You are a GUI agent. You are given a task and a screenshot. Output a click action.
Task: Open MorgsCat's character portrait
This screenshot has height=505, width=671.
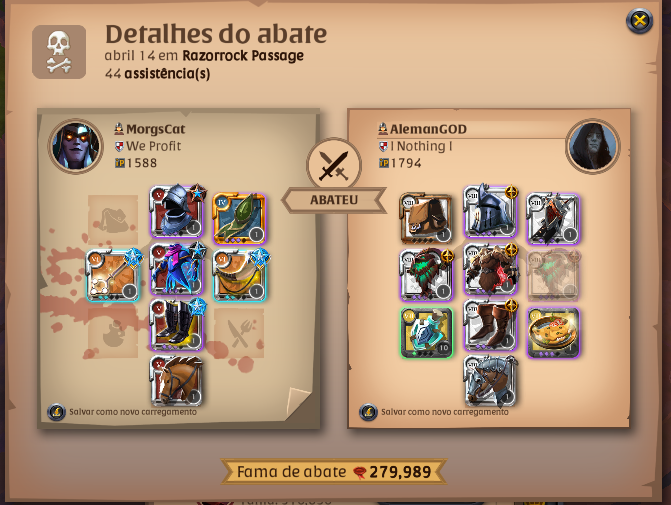click(x=76, y=146)
